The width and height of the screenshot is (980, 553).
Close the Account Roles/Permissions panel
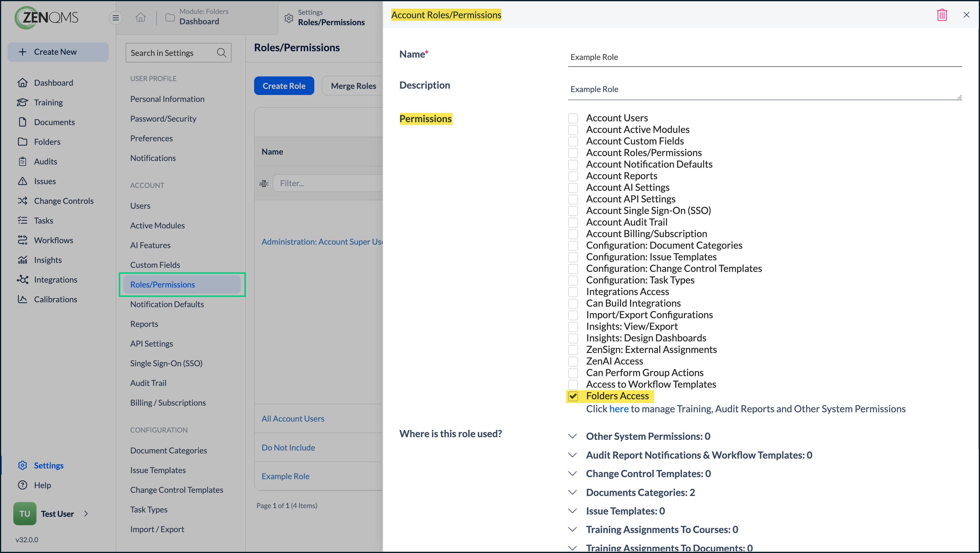tap(966, 15)
